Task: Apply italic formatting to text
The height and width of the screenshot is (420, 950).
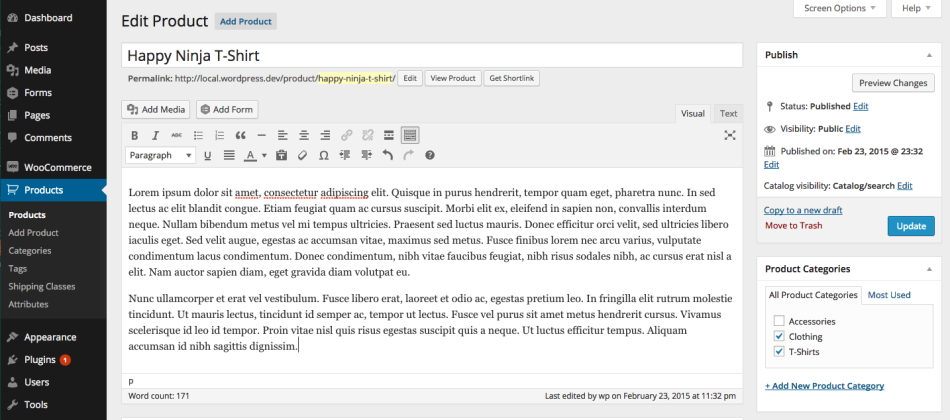Action: coord(155,135)
